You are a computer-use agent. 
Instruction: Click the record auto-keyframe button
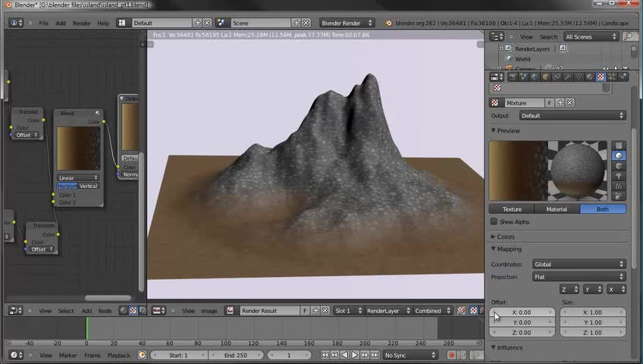(x=451, y=355)
